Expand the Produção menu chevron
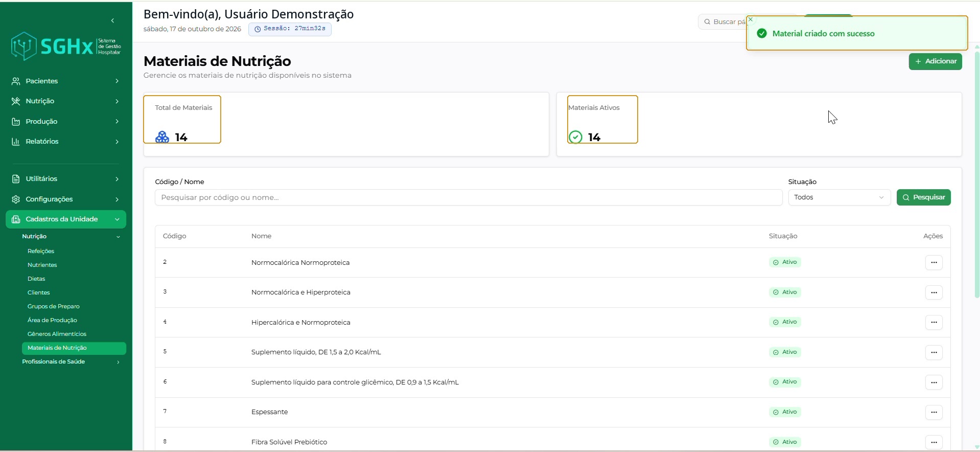Viewport: 980px width, 452px height. tap(117, 122)
